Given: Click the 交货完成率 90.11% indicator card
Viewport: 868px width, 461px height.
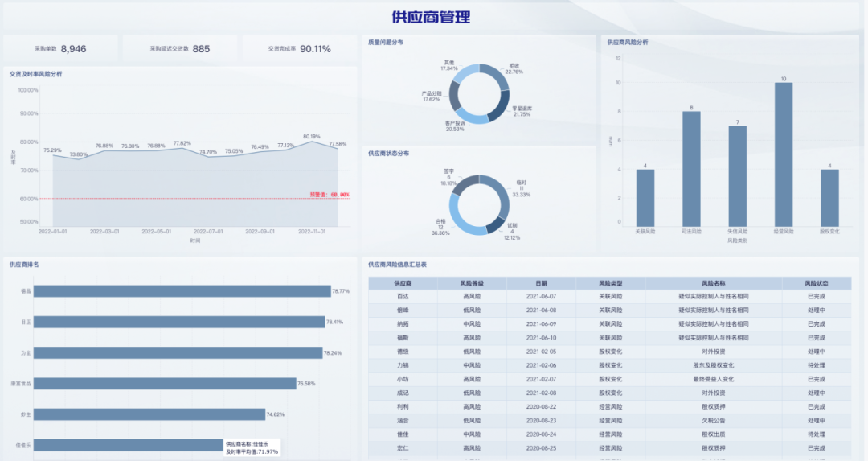Looking at the screenshot, I should coord(300,49).
